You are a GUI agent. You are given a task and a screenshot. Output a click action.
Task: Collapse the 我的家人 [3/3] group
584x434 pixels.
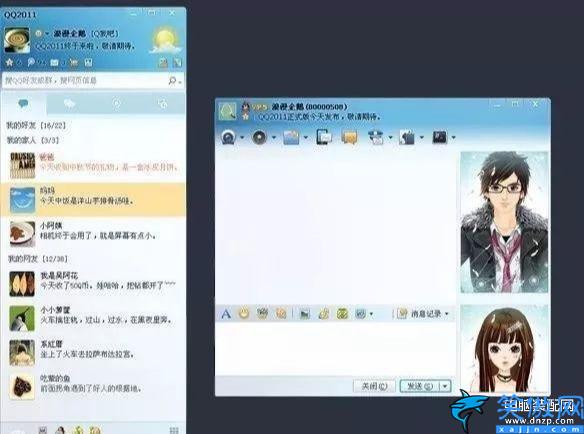click(x=33, y=140)
